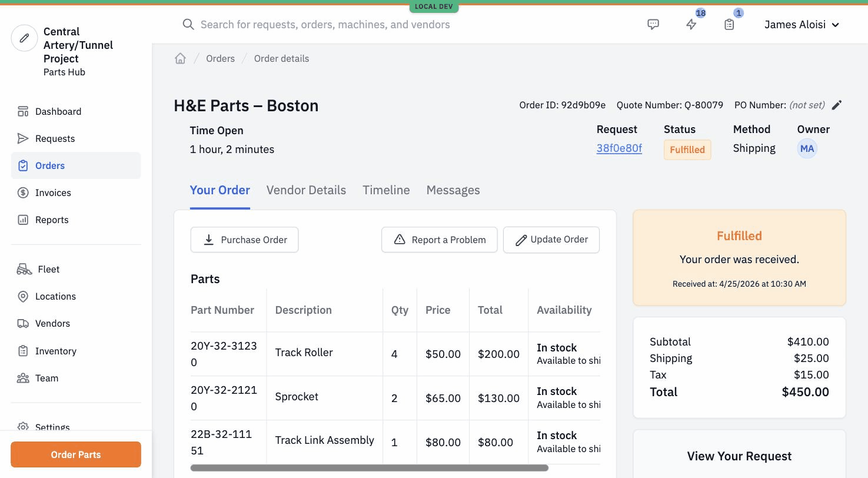This screenshot has width=868, height=478.
Task: Click the horizontal scrollbar under parts table
Action: pyautogui.click(x=370, y=468)
